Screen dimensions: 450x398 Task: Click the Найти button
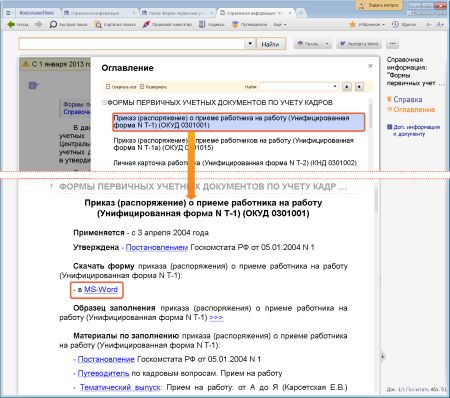[271, 44]
